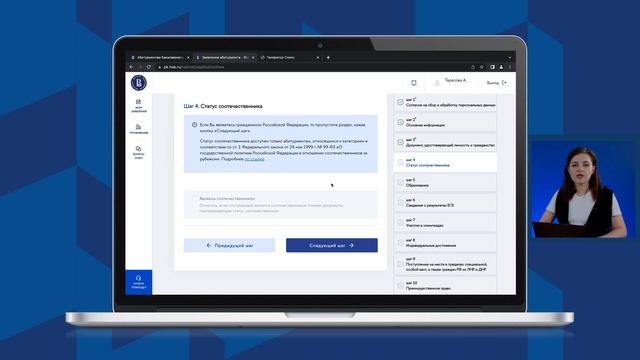The image size is (640, 360).
Task: Click the info icon in blue notice
Action: pyautogui.click(x=194, y=125)
